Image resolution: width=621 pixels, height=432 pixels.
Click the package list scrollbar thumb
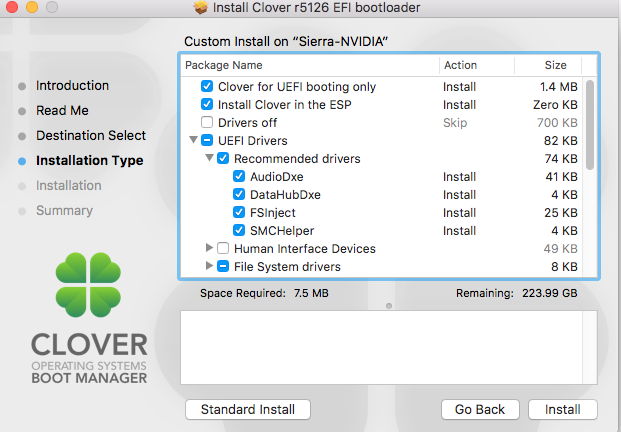coord(590,125)
